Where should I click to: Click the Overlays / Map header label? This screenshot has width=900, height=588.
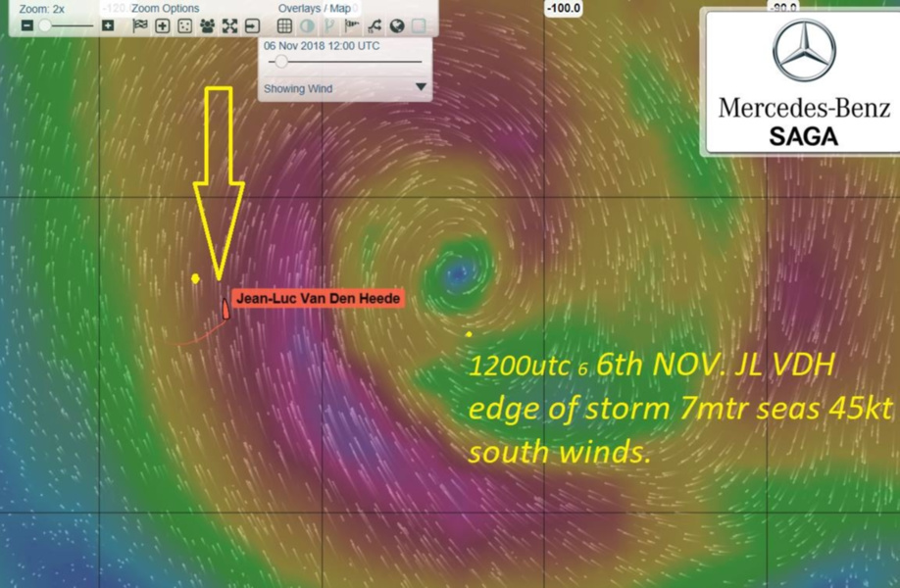tap(315, 9)
